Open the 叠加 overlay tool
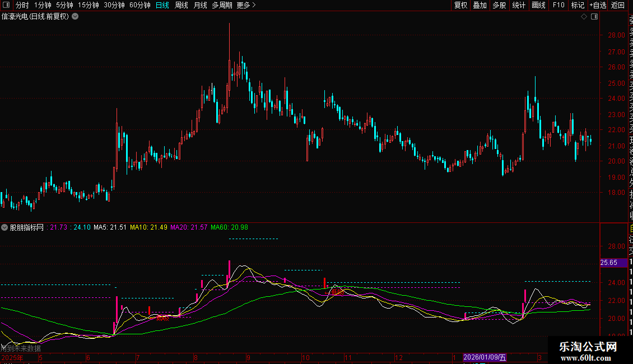The image size is (633, 364). pos(480,5)
